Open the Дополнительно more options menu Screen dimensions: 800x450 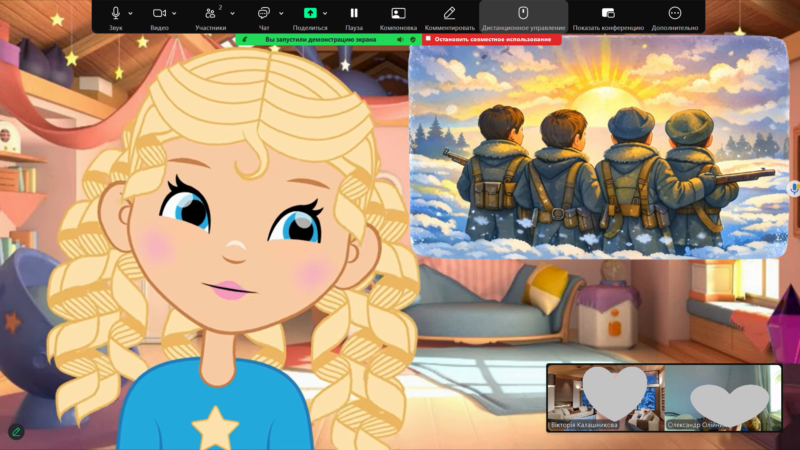point(675,13)
